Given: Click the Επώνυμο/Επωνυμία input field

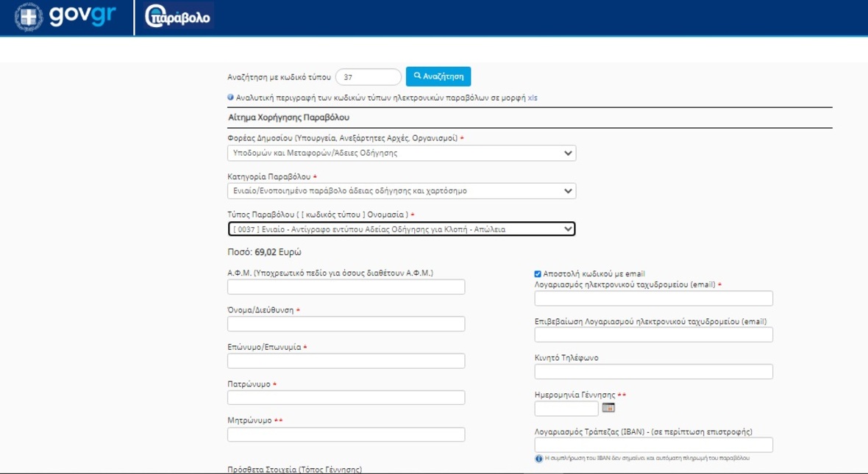Looking at the screenshot, I should point(346,361).
